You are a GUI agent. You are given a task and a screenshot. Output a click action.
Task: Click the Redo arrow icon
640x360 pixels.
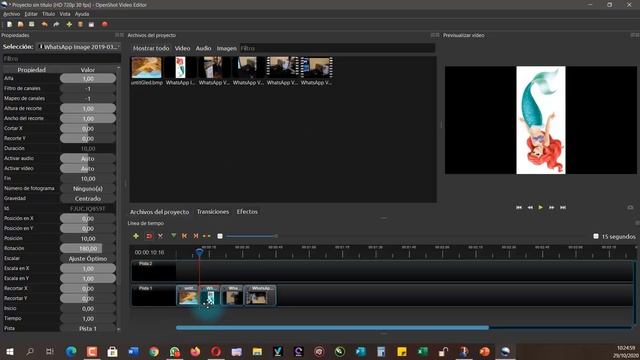tap(56, 24)
